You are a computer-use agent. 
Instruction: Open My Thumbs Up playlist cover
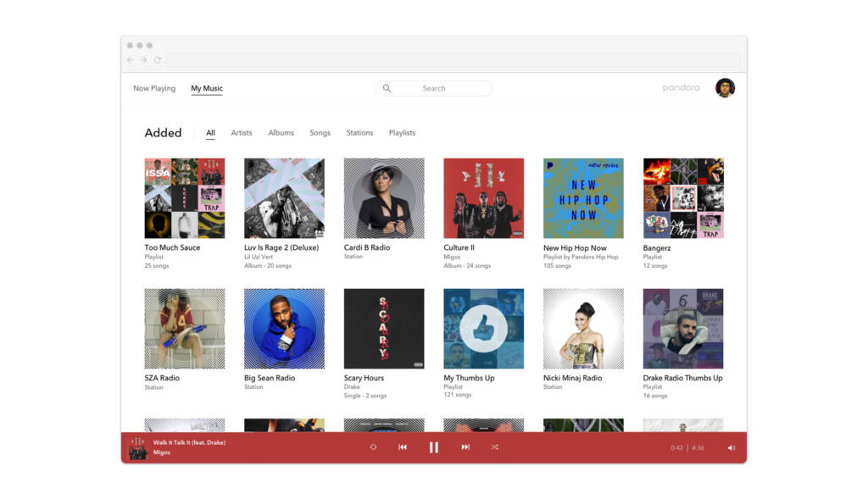click(x=484, y=329)
